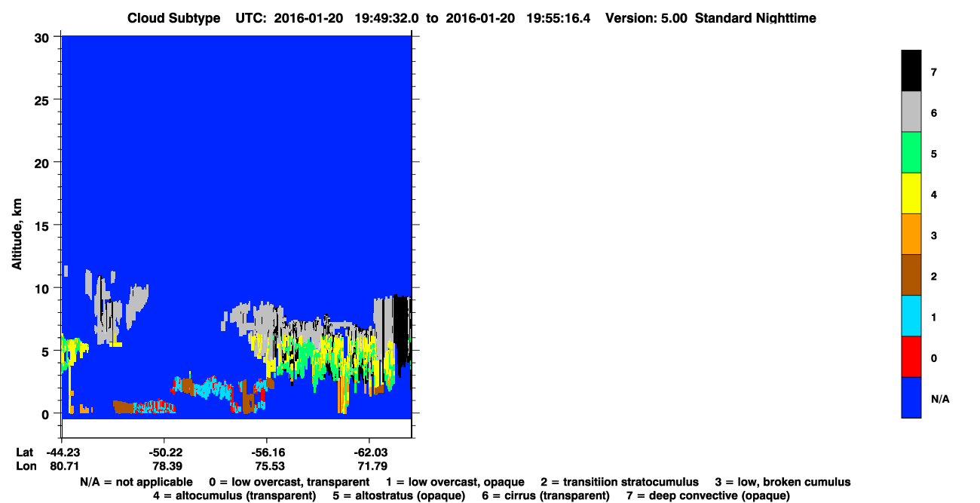Viewport: 980px width, 503px height.
Task: Click the orange broken cumulus color swatch
Action: click(x=911, y=234)
